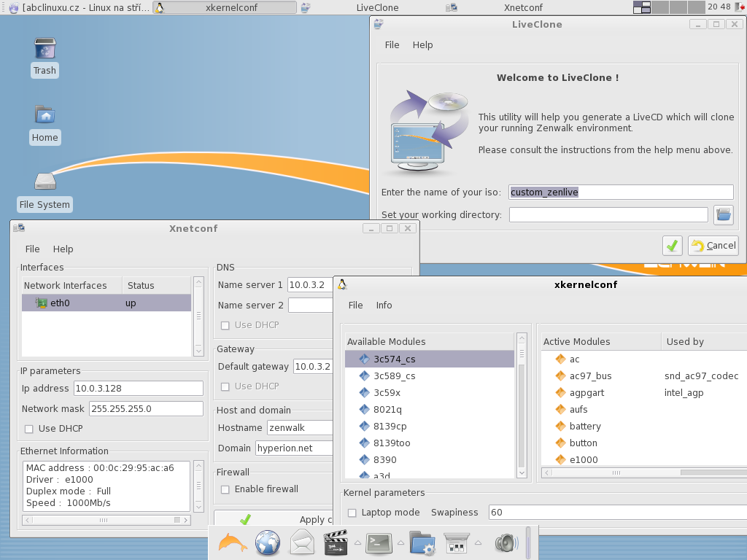Screen dimensions: 747x560
Task: Click the Apply button in Xnetconf
Action: tap(274, 519)
